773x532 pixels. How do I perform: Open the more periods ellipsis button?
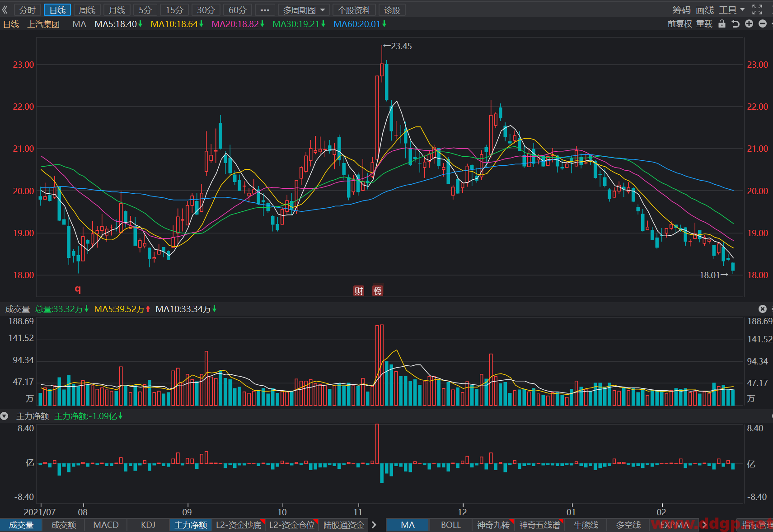click(265, 10)
